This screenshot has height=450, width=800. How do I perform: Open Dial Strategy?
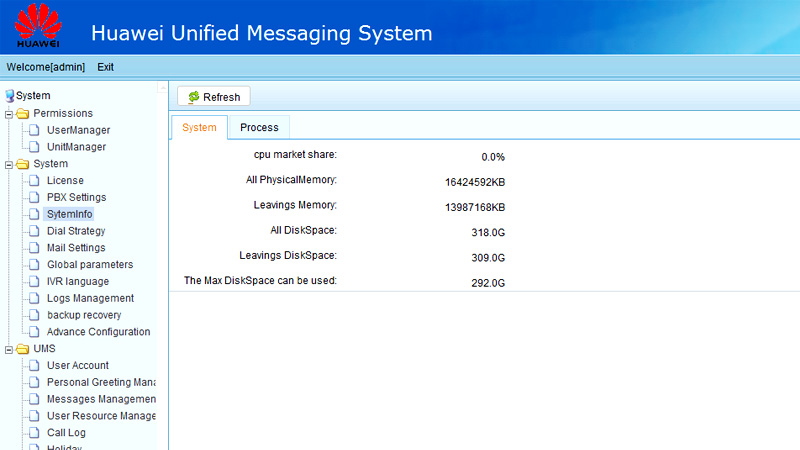(x=76, y=231)
